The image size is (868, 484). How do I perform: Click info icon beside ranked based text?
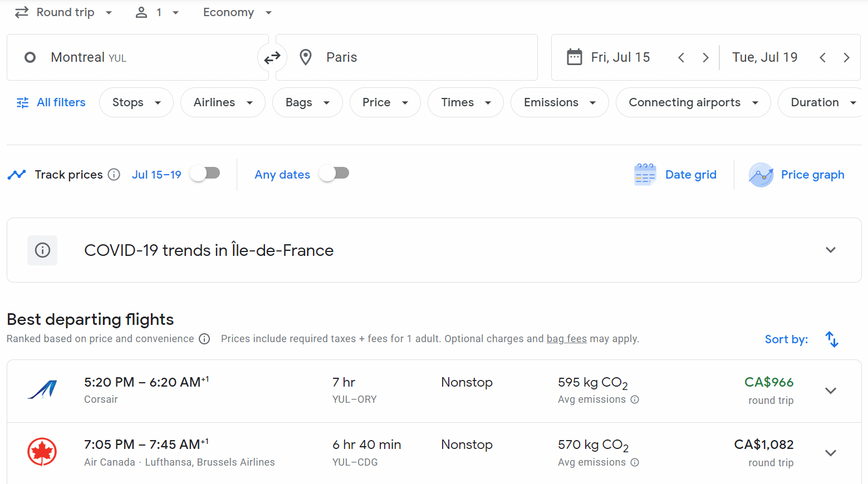tap(204, 339)
